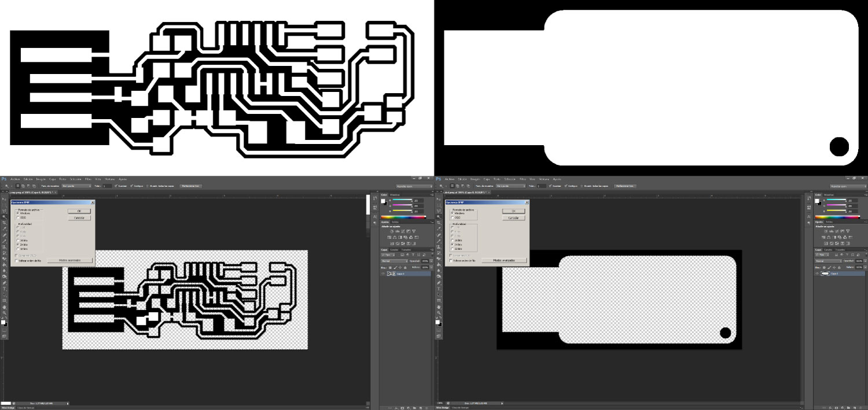
Task: Select the Clone Stamp tool in left window
Action: (4, 247)
